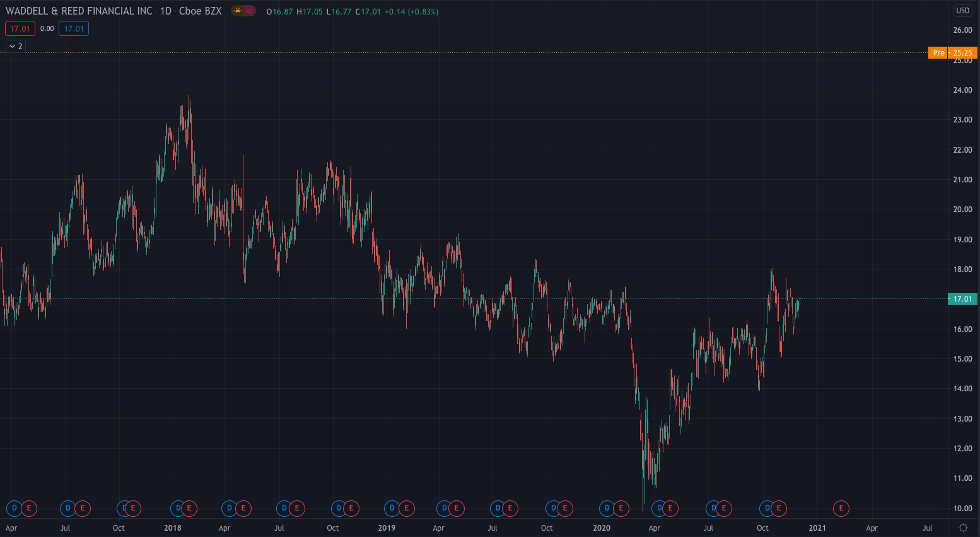The image size is (980, 537).
Task: Click the dividend D marker near Apr 2019
Action: 445,508
